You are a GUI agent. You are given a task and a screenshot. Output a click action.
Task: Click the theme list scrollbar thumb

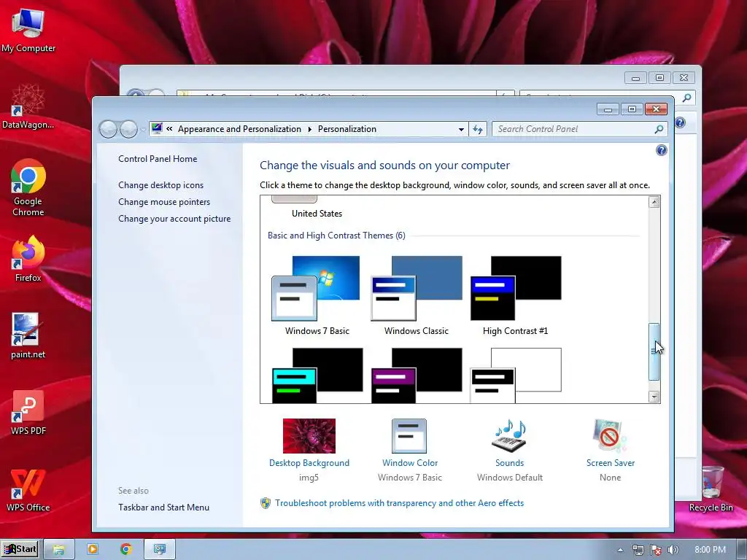654,351
